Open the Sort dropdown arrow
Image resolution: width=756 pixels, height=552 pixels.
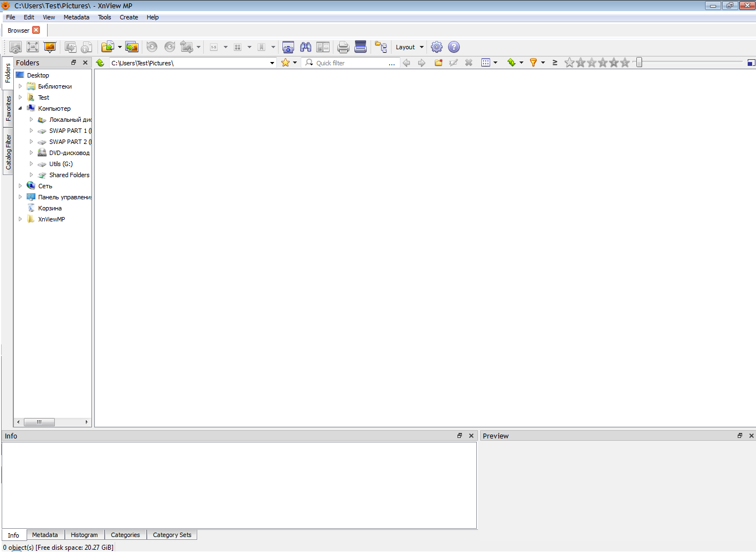[x=521, y=63]
